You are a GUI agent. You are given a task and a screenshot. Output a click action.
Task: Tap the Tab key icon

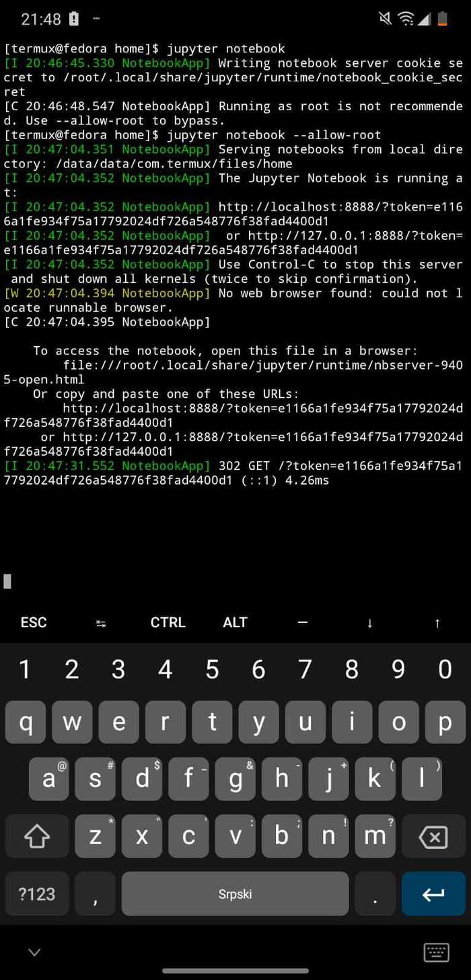click(x=101, y=623)
